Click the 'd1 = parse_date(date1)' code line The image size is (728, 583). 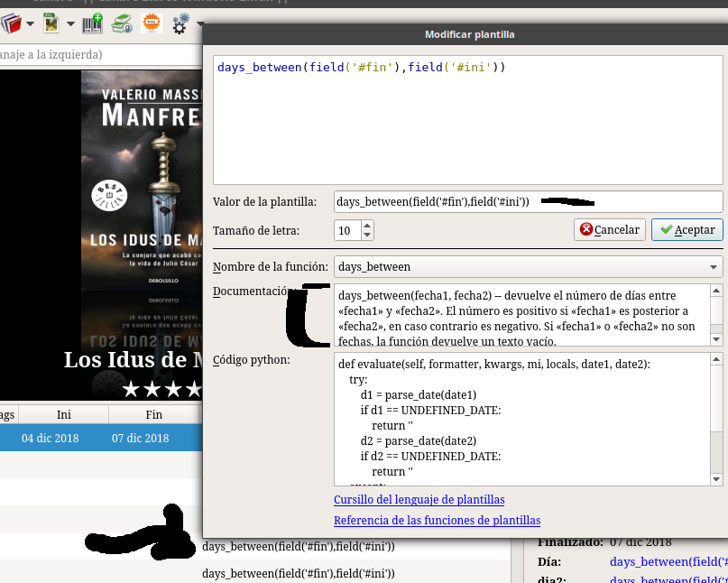pyautogui.click(x=419, y=395)
